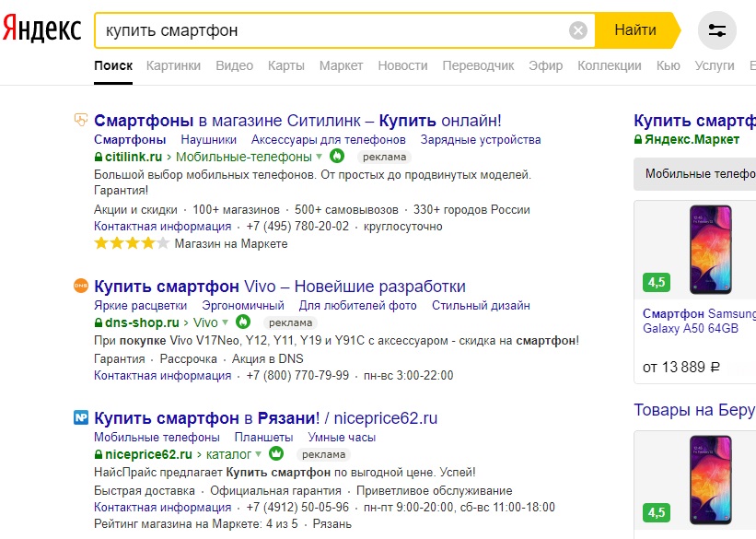
Task: Click the green flame badge beside dns-shop.ru Vivo
Action: click(243, 322)
